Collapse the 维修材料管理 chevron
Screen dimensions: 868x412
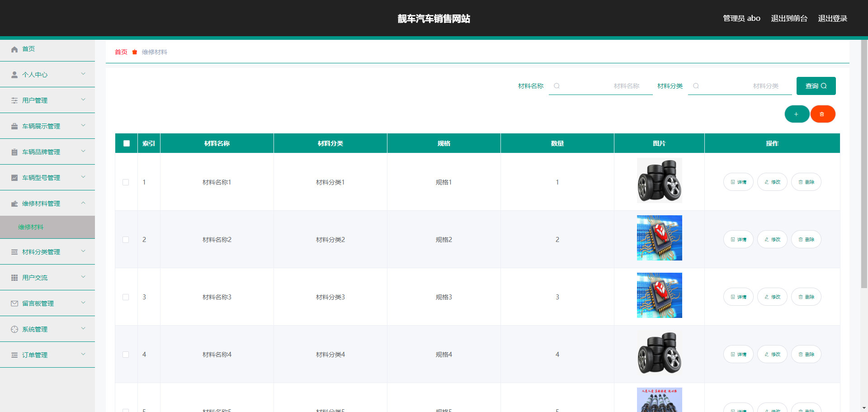(83, 203)
